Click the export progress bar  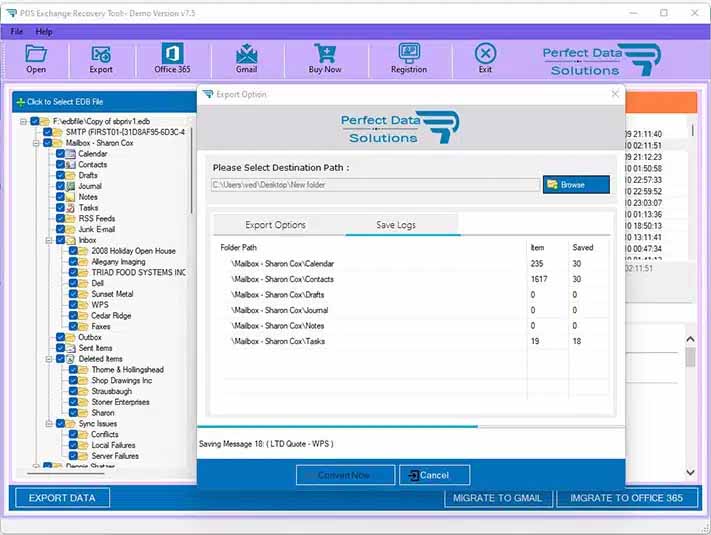411,427
